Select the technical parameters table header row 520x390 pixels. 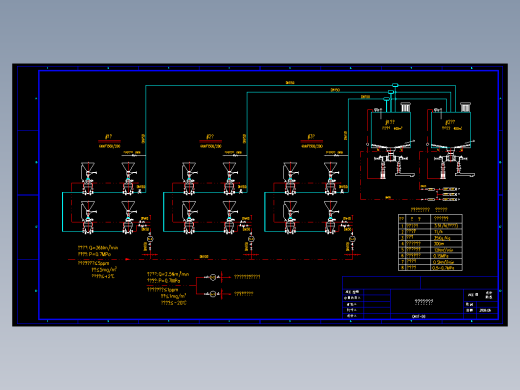tap(430, 219)
